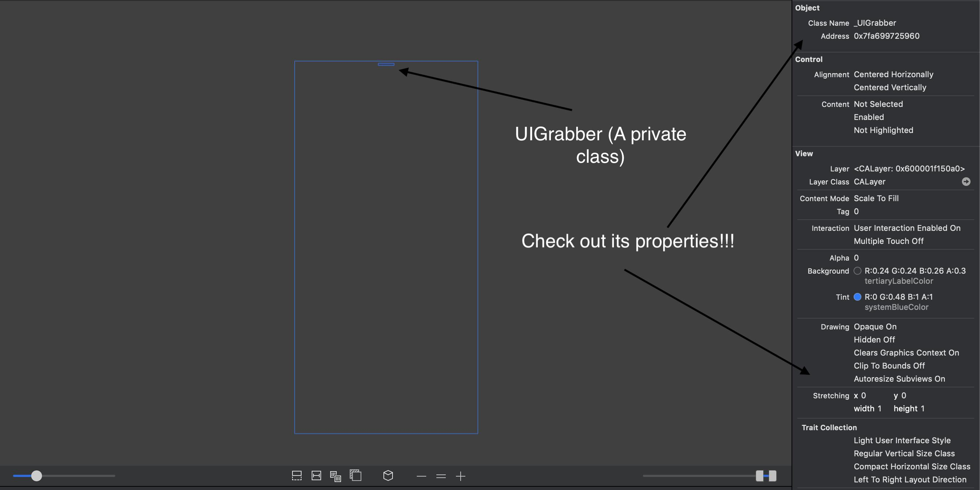This screenshot has height=490, width=980.
Task: Orient the view hierarchy to 3D
Action: point(388,476)
